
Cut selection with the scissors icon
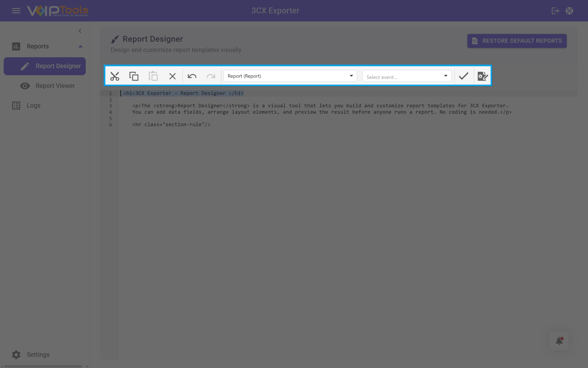[x=115, y=76]
